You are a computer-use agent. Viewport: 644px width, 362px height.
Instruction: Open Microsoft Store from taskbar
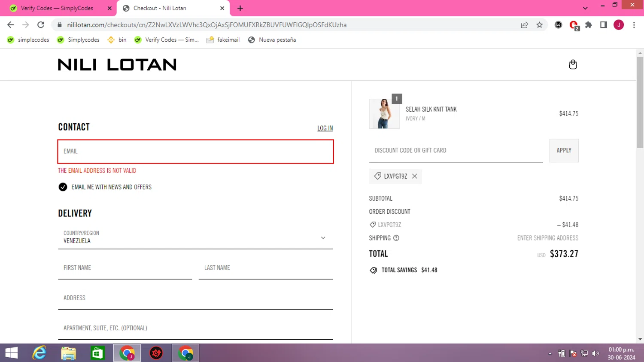[x=98, y=353]
